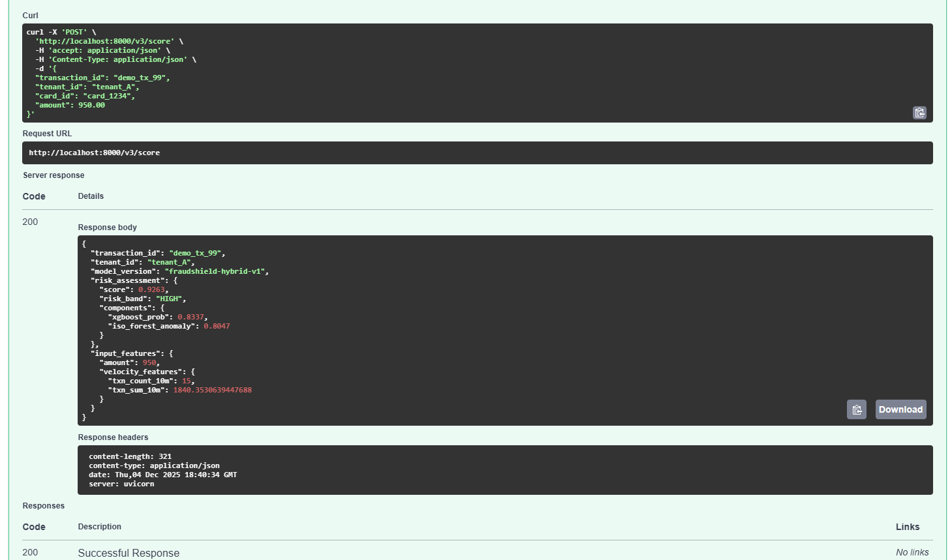Viewport: 952px width, 560px height.
Task: Click the "card_id": "card_1234" curl line
Action: [x=85, y=96]
